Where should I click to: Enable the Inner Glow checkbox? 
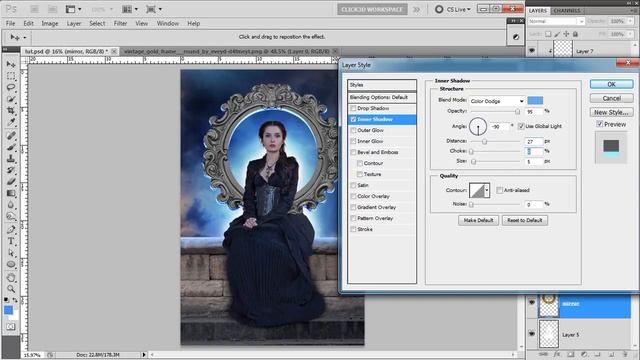(353, 141)
